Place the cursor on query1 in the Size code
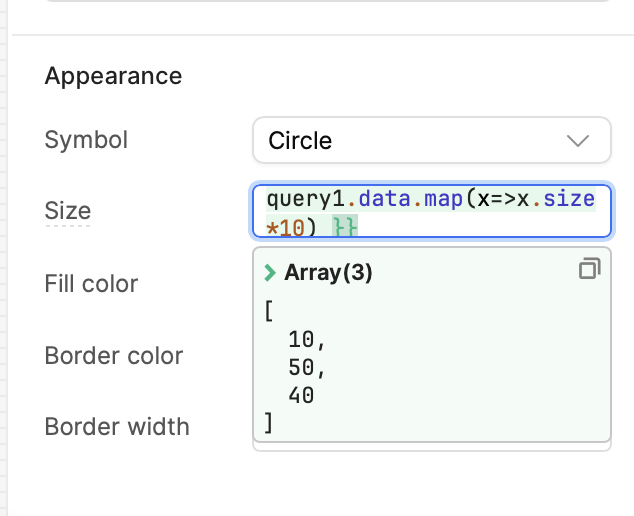This screenshot has width=634, height=516. (x=306, y=199)
